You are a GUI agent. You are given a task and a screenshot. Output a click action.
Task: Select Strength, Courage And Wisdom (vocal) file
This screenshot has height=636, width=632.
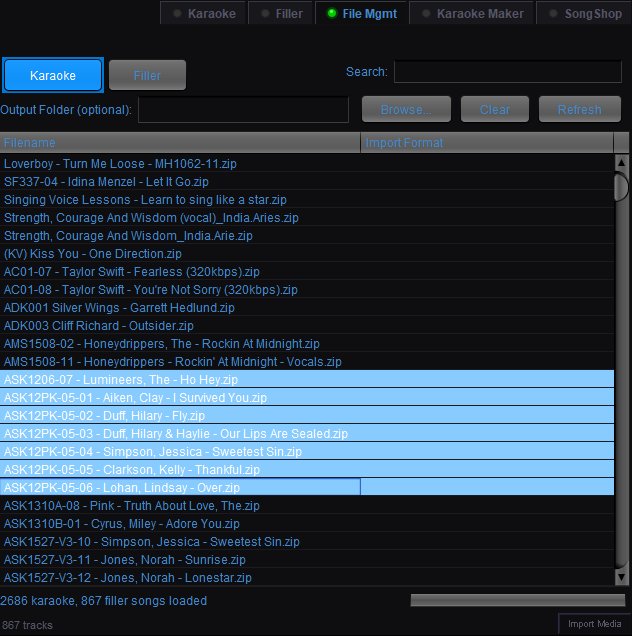click(307, 217)
